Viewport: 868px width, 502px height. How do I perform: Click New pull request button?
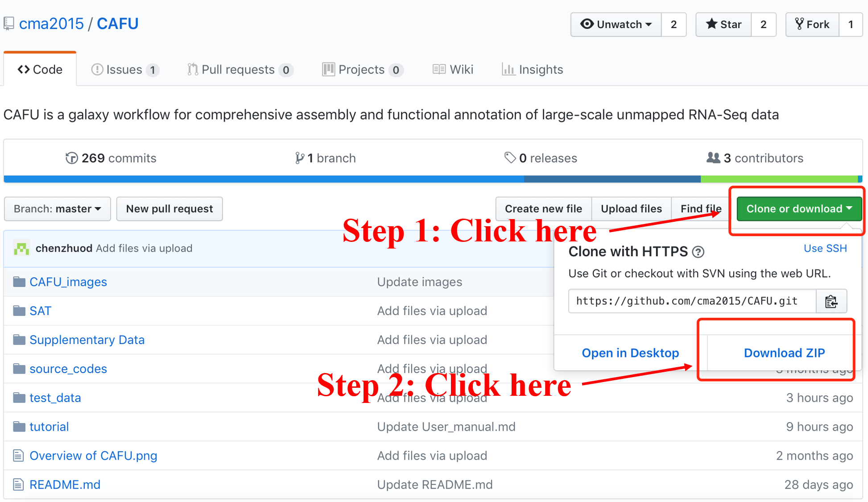(169, 209)
